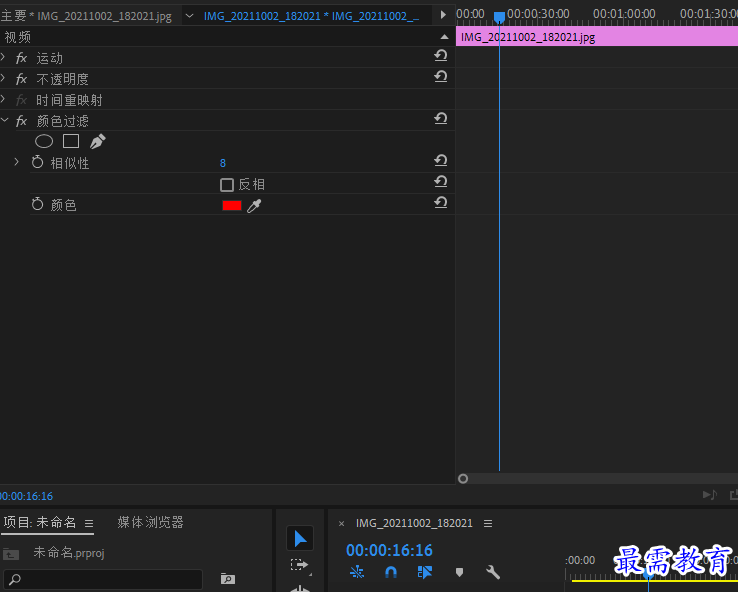This screenshot has width=738, height=592.
Task: Toggle linked selection in timeline
Action: pos(425,572)
